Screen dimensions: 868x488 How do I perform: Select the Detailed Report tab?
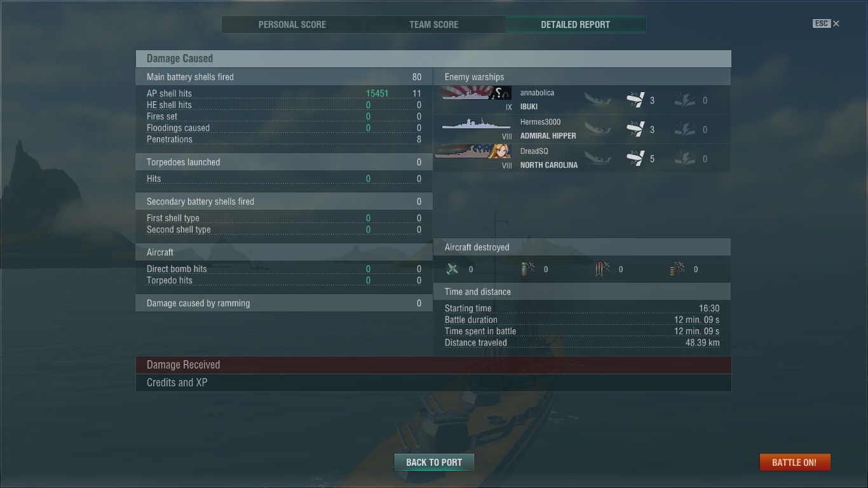coord(576,25)
